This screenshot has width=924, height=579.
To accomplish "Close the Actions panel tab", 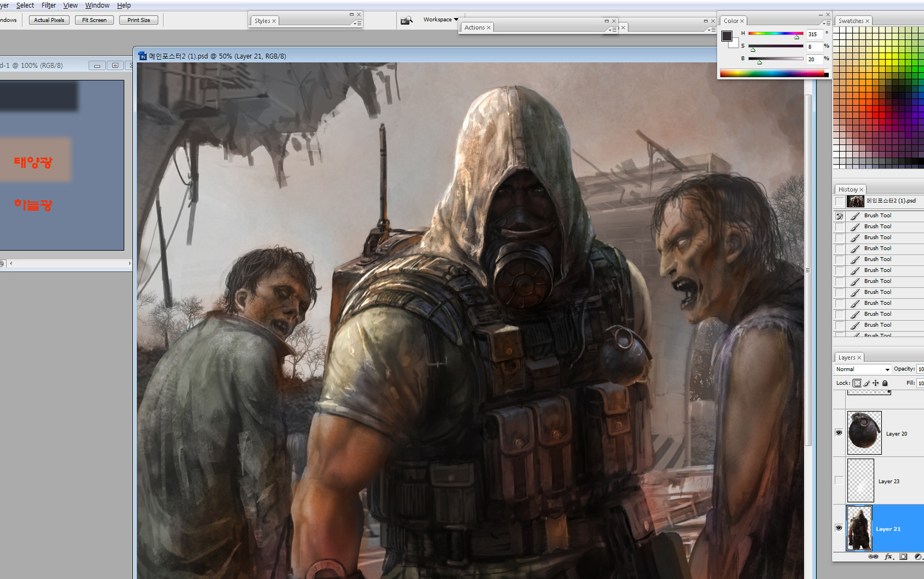I will (489, 27).
